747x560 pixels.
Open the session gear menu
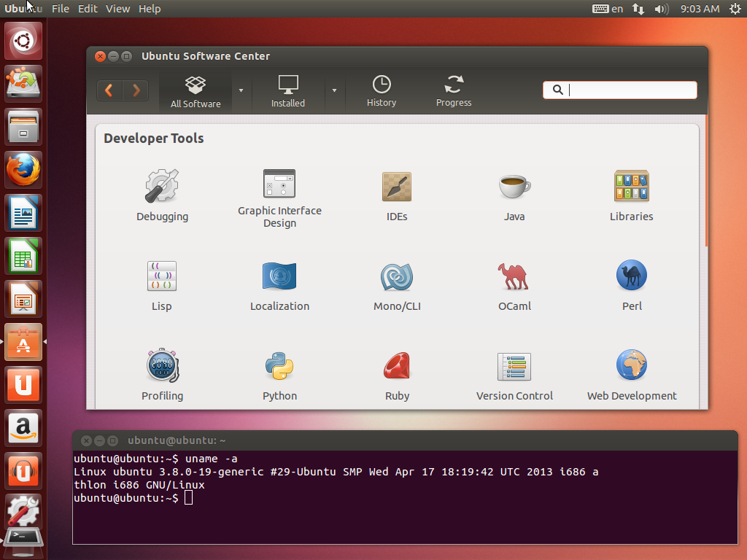(x=735, y=9)
